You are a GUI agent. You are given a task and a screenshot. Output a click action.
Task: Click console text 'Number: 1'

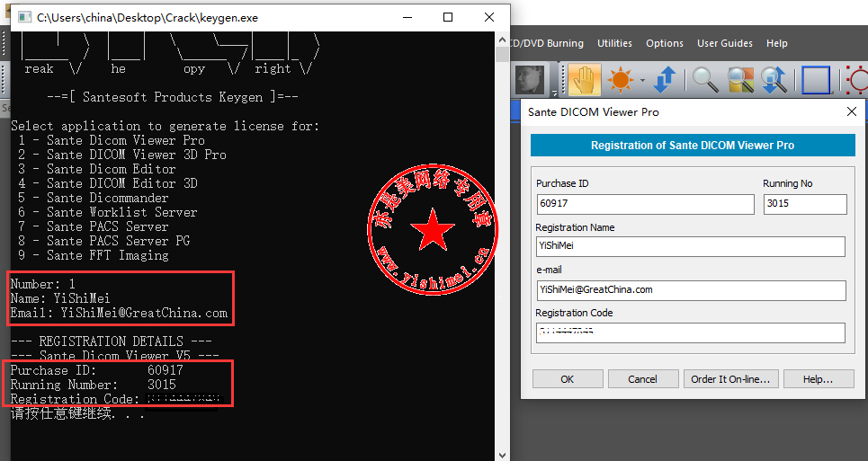click(42, 284)
